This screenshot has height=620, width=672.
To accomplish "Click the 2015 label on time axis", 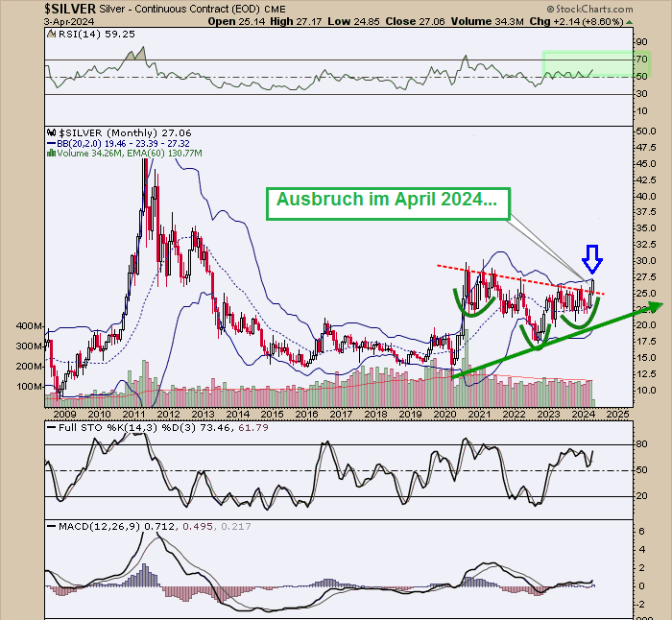I will click(272, 414).
